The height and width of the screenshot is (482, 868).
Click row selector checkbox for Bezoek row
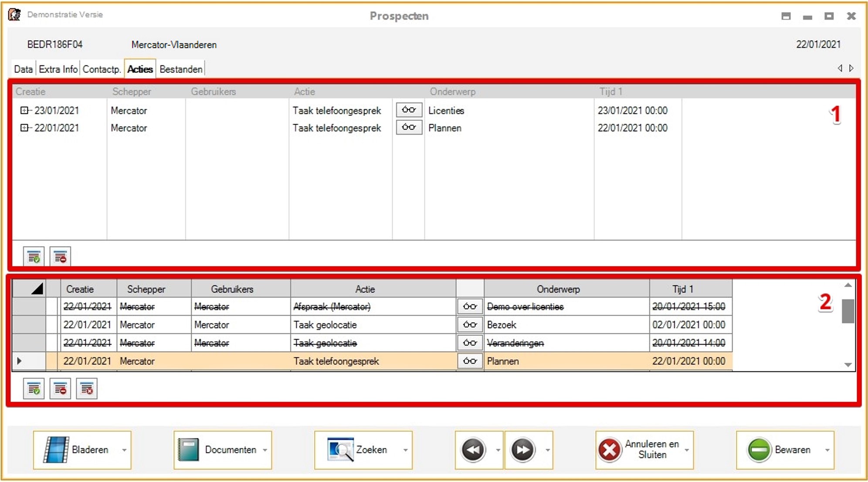(52, 325)
